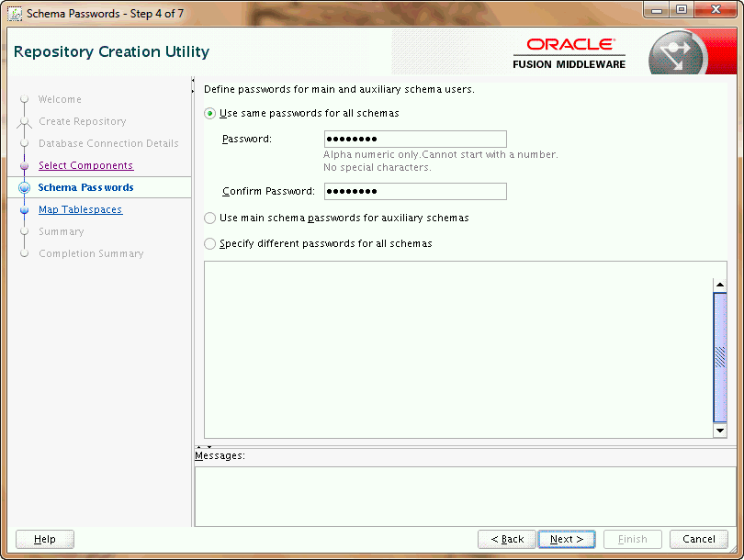Open Help for this wizard
The width and height of the screenshot is (744, 560).
point(45,539)
